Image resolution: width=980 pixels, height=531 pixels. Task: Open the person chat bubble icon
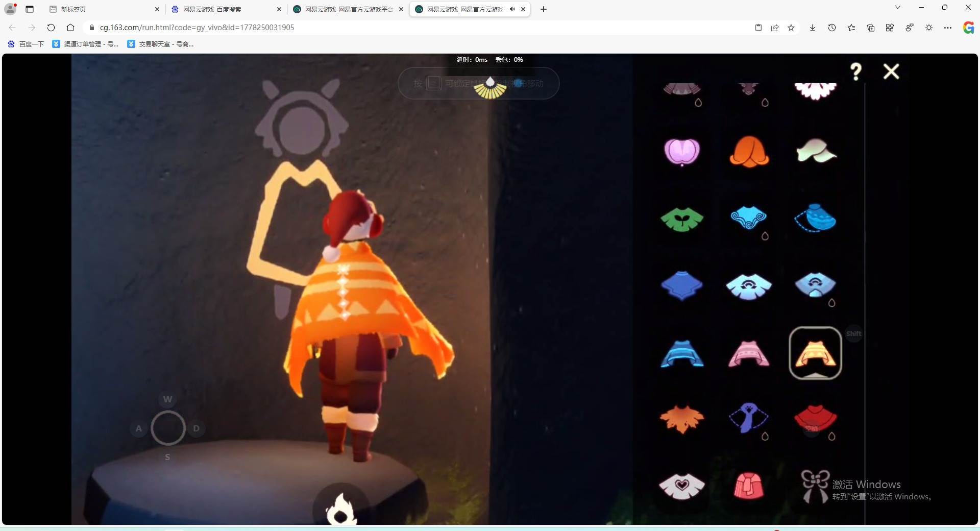(910, 28)
